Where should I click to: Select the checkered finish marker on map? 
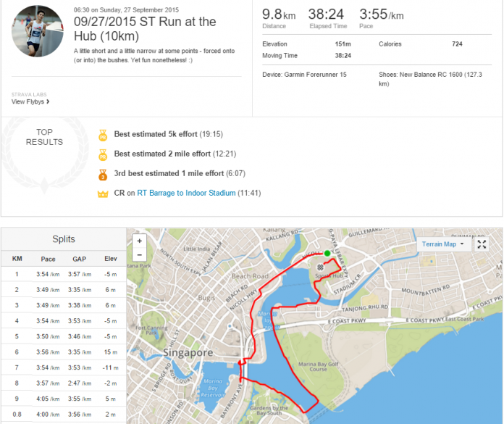point(319,267)
